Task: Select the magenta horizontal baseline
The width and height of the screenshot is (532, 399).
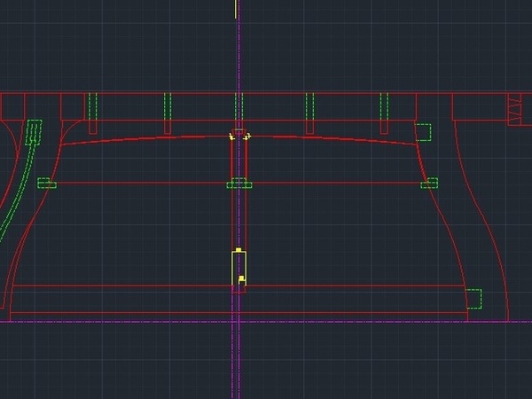Action: click(x=133, y=321)
